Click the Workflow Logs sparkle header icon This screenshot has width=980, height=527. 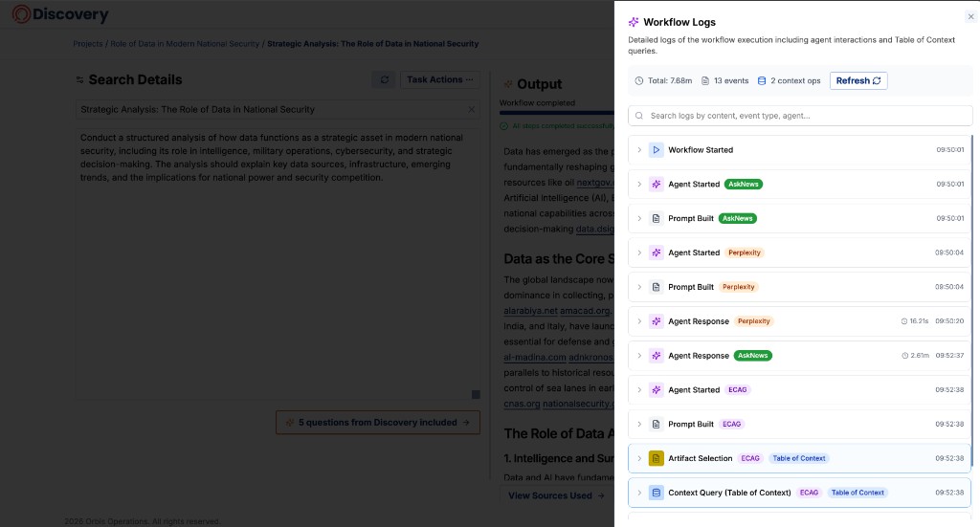click(634, 22)
